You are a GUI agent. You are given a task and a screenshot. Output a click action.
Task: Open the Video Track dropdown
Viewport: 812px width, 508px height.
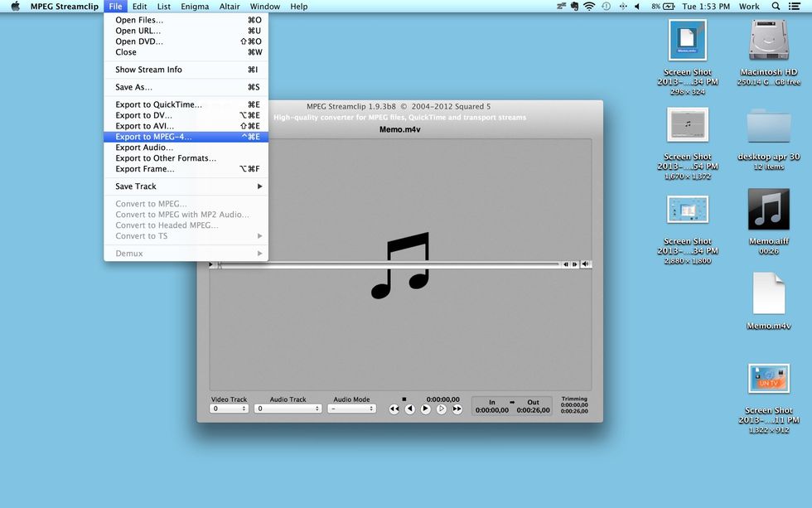(x=229, y=409)
